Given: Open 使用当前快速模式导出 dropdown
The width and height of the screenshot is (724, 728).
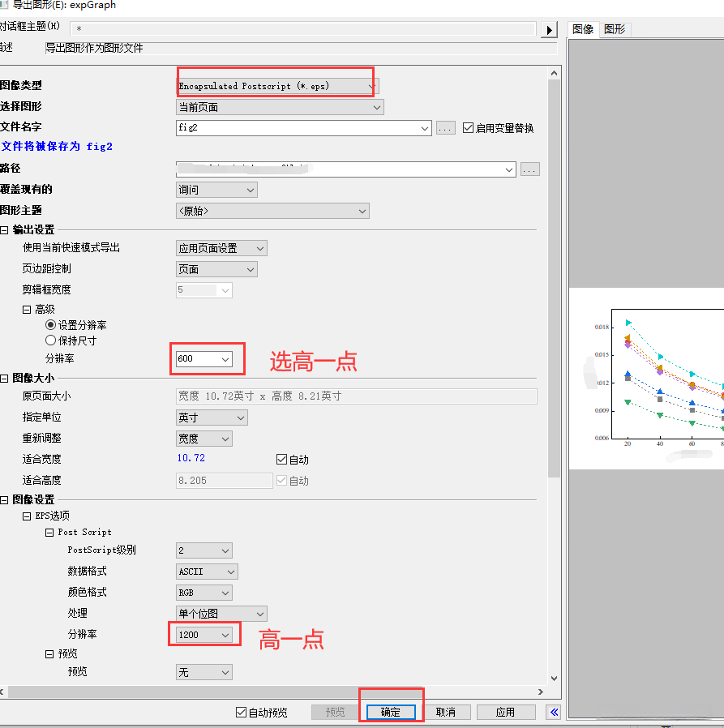Looking at the screenshot, I should click(x=221, y=248).
